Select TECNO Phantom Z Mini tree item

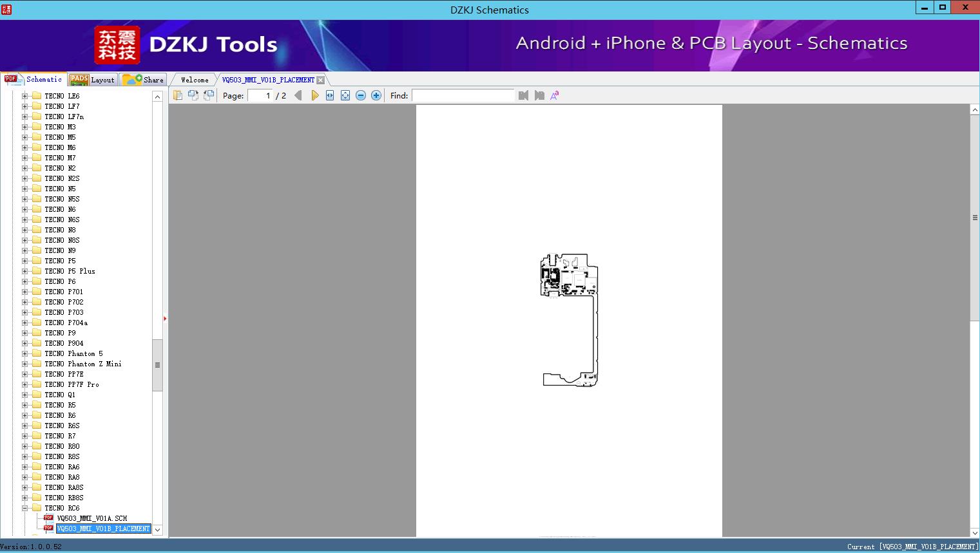tap(82, 364)
